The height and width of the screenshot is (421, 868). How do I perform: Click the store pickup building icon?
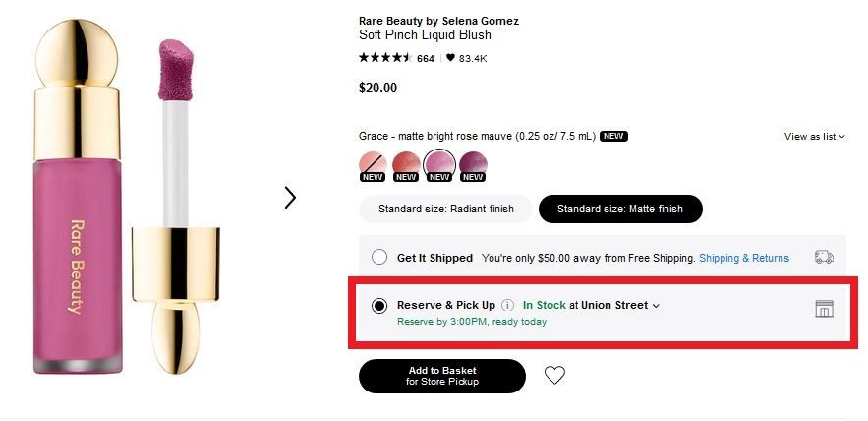point(824,309)
